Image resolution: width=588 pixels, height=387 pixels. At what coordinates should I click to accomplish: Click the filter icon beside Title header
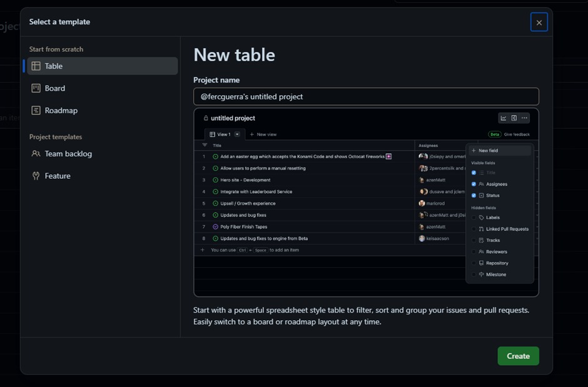click(204, 145)
